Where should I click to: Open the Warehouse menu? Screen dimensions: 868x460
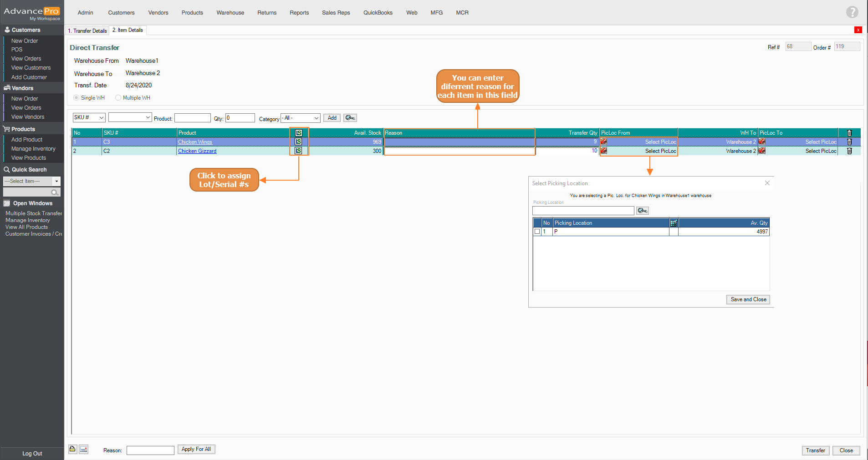[x=230, y=13]
